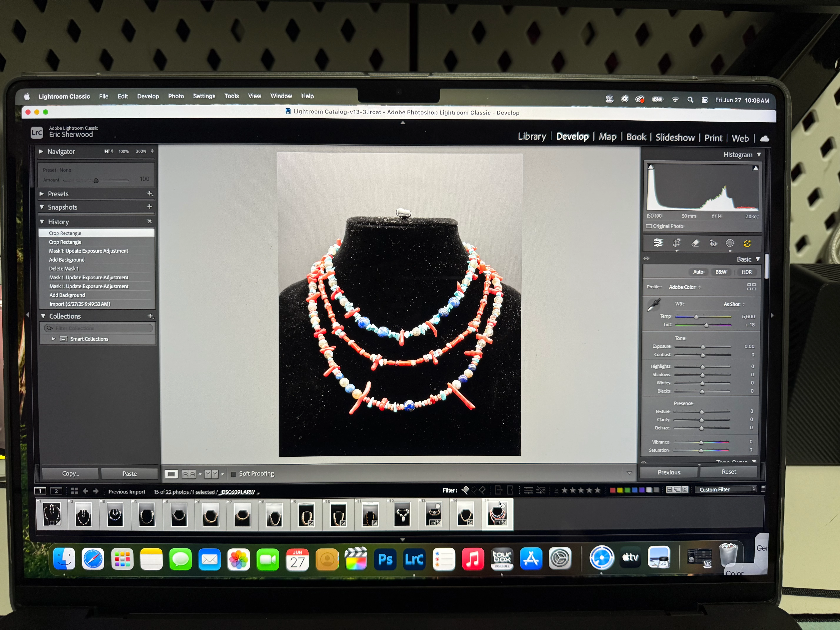This screenshot has width=840, height=630.
Task: Add a new snapshot with plus icon
Action: 150,207
